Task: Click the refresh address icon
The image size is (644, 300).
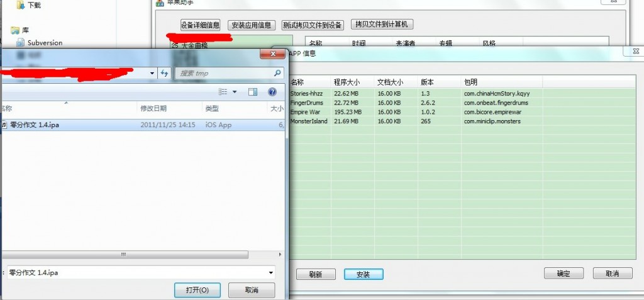Action: (164, 73)
